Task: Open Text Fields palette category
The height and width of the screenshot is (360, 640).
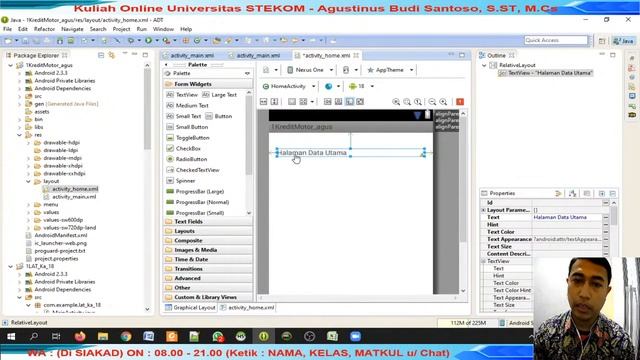Action: point(208,222)
